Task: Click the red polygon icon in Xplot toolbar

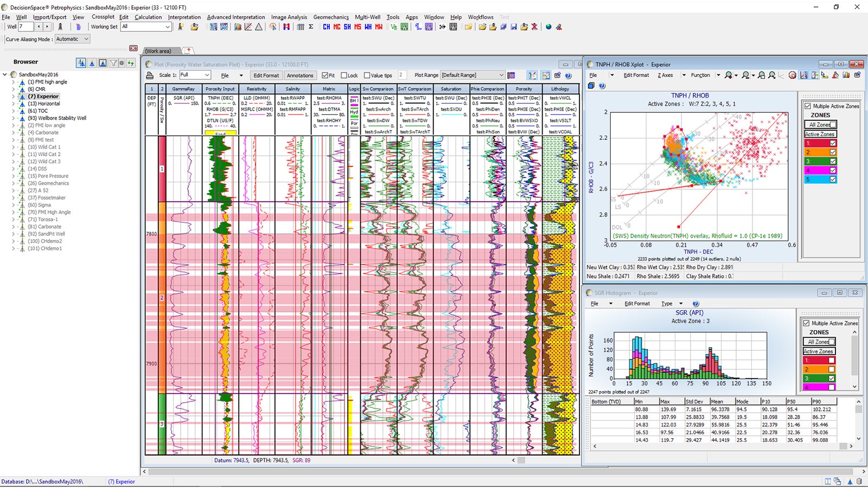Action: 793,75
